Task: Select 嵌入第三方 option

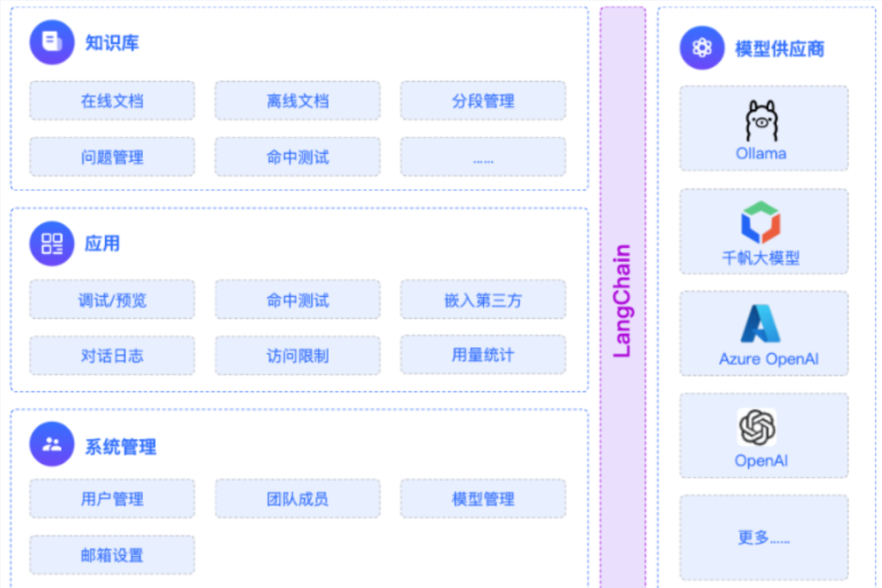Action: [x=482, y=300]
